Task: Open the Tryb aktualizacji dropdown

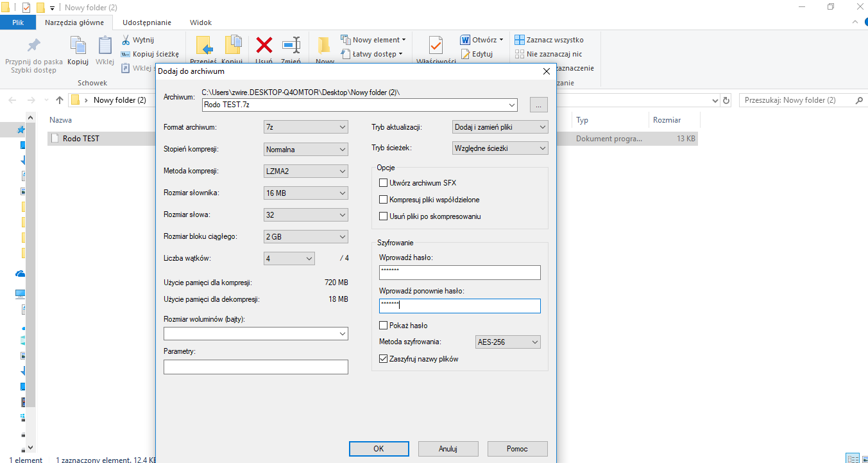Action: coord(500,127)
